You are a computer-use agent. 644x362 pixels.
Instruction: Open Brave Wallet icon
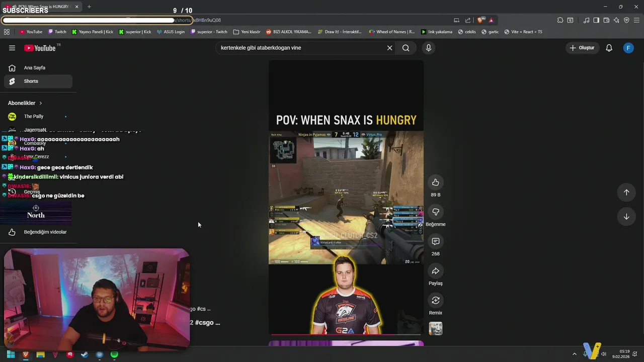606,20
